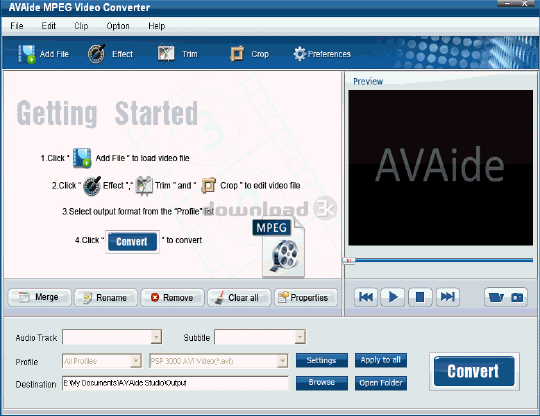This screenshot has height=416, width=540.
Task: Play the preview video
Action: pos(393,297)
